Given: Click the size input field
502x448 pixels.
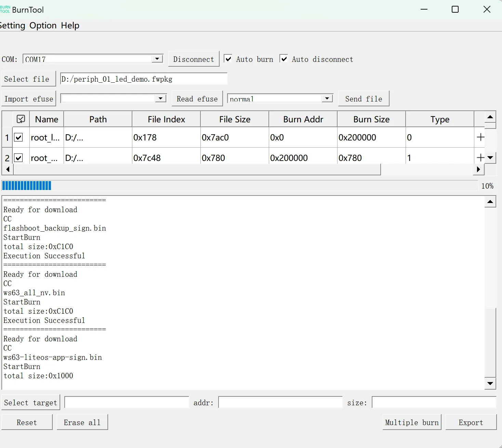Looking at the screenshot, I should click(x=434, y=402).
